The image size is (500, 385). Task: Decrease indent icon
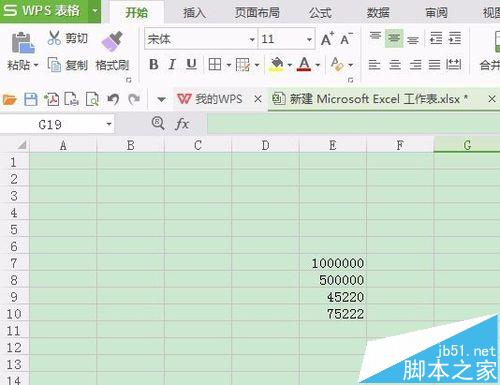tap(436, 38)
